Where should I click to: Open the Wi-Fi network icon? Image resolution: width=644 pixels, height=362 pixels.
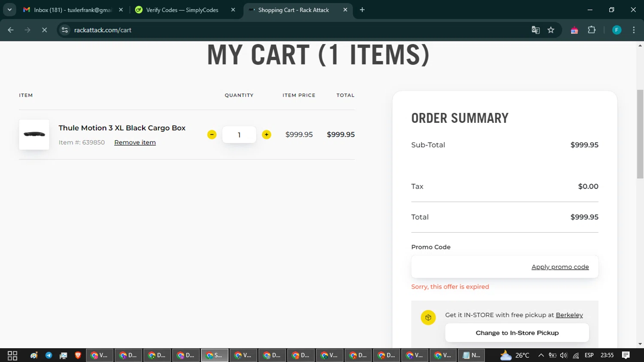click(576, 356)
